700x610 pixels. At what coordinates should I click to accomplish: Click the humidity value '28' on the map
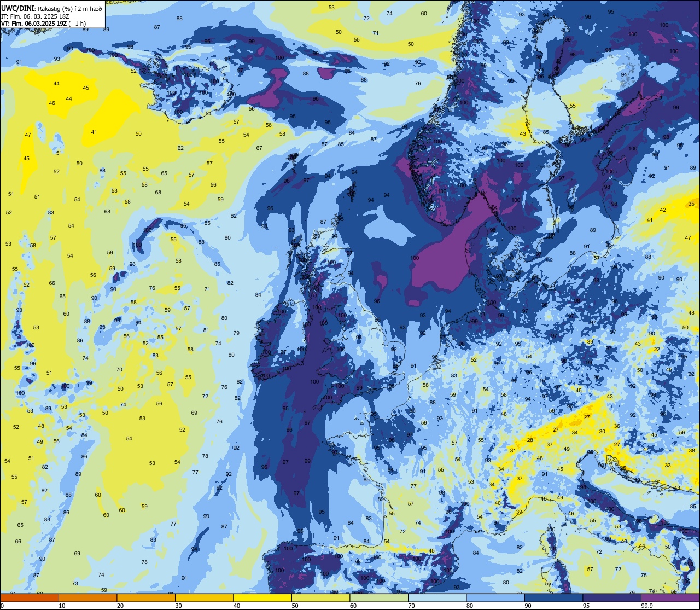[x=530, y=440]
